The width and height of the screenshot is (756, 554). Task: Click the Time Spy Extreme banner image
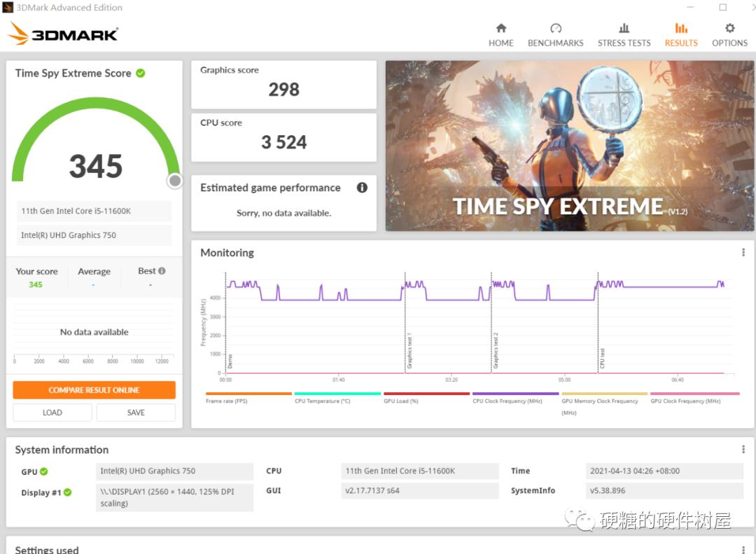point(569,146)
